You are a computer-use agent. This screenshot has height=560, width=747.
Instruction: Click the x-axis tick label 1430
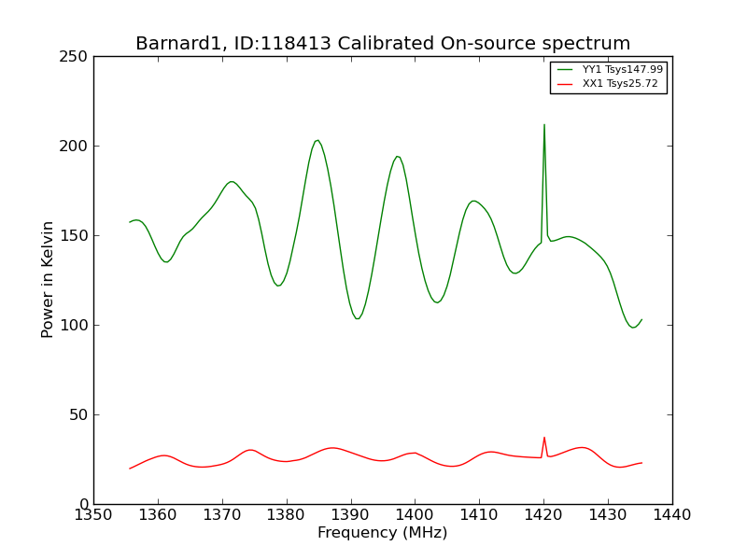[608, 515]
